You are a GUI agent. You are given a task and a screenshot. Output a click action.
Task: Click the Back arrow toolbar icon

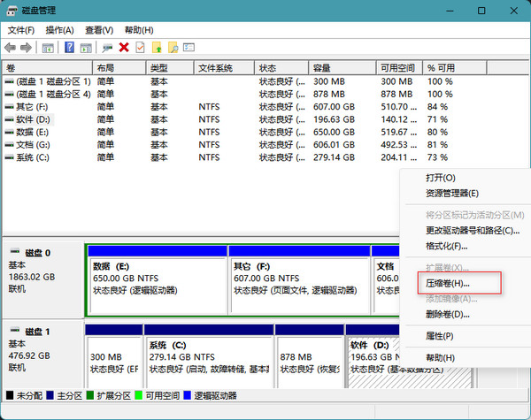(11, 48)
